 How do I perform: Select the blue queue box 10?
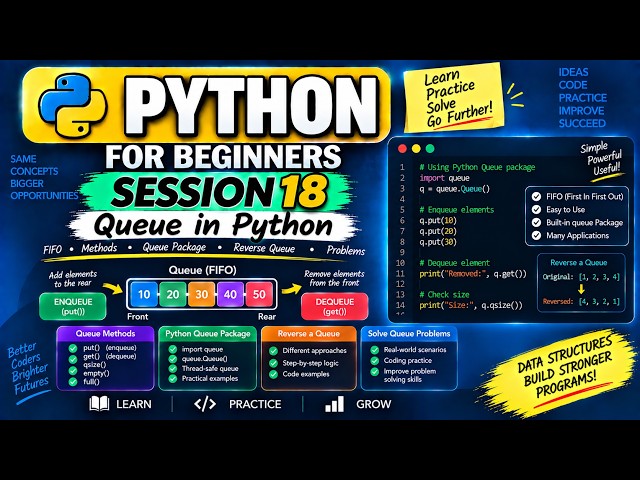(144, 294)
